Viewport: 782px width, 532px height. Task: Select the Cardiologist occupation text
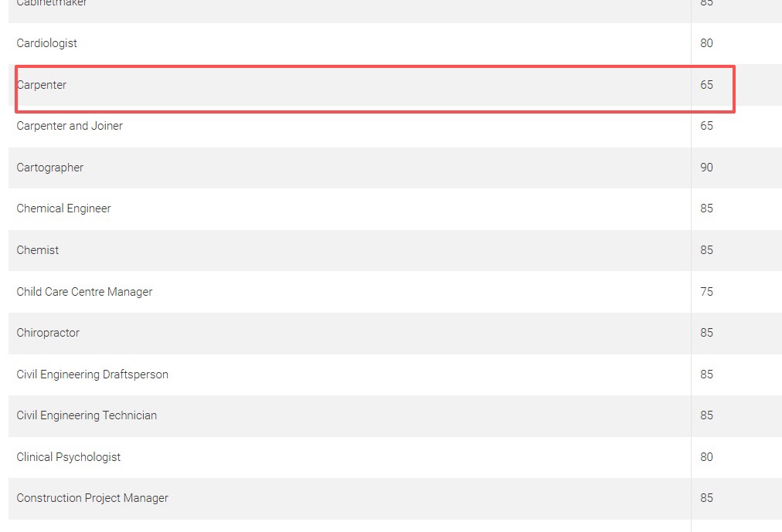[47, 43]
